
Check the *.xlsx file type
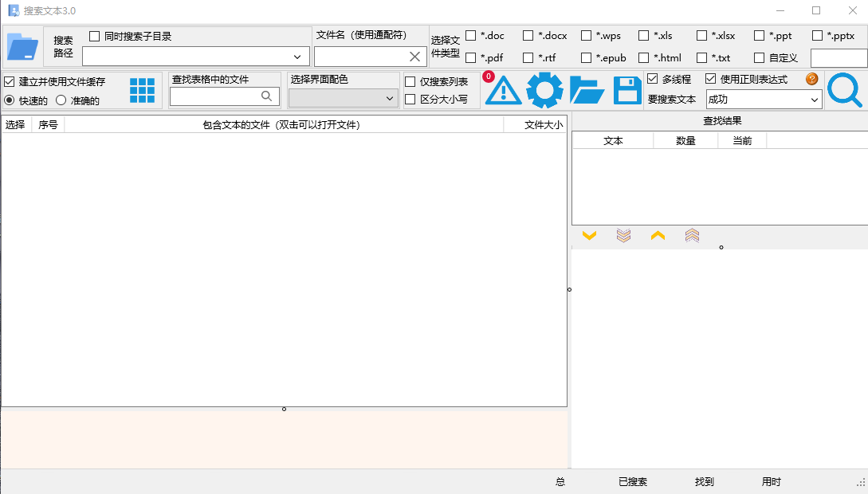(x=702, y=36)
